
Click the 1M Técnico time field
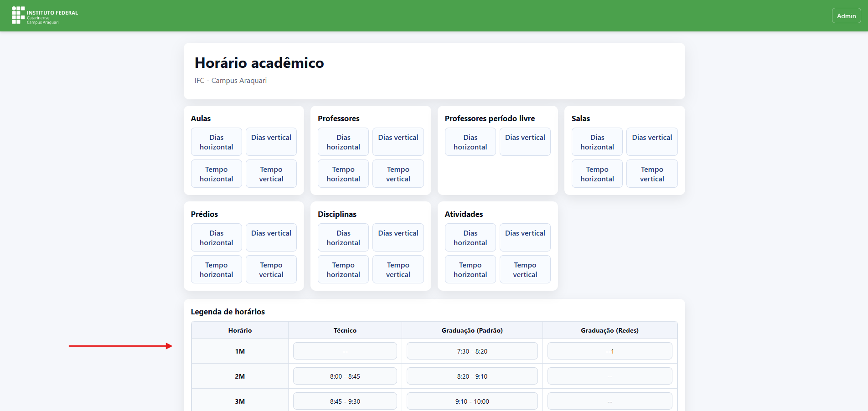[345, 351]
